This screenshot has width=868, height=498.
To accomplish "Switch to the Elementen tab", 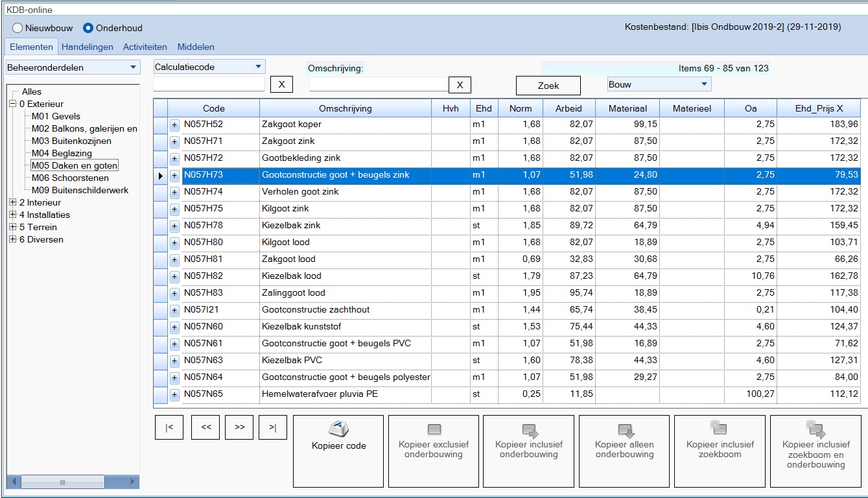I will (x=32, y=47).
